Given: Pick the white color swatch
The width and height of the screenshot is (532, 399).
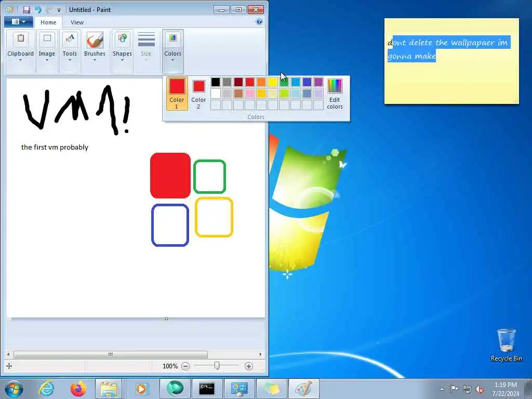Looking at the screenshot, I should point(216,93).
